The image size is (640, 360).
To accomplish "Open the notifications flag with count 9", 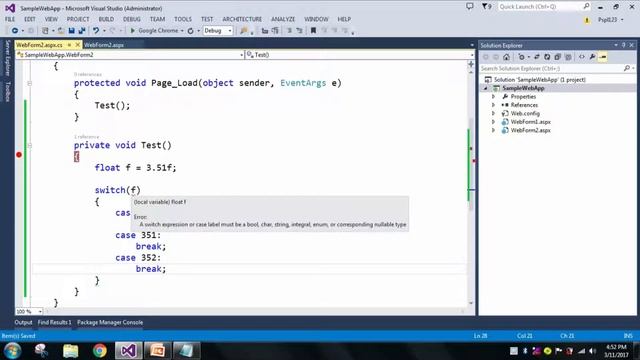I will tap(486, 7).
